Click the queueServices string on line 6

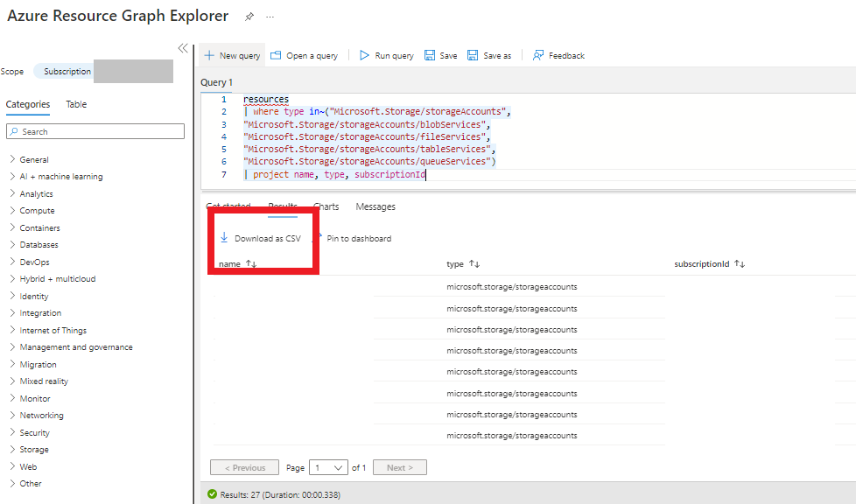coord(369,162)
